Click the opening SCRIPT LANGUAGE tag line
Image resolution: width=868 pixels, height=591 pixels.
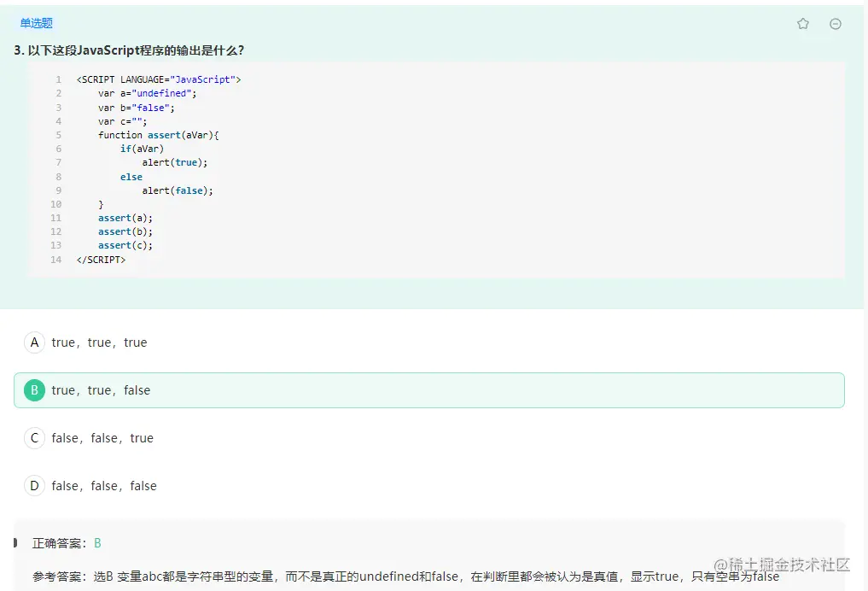[x=159, y=79]
